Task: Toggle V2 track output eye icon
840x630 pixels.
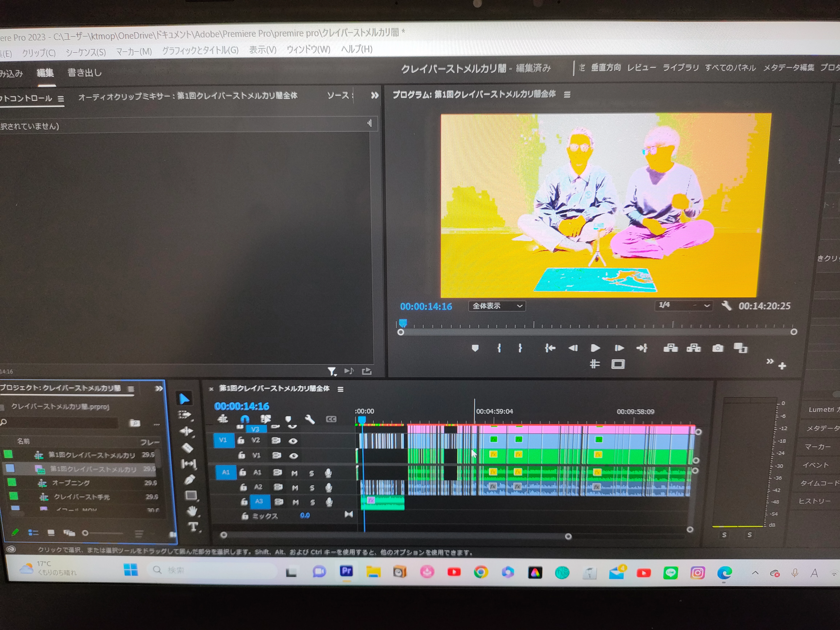Action: coord(293,441)
